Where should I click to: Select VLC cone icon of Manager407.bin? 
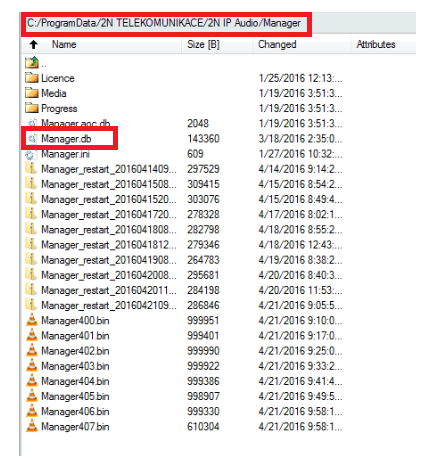pyautogui.click(x=32, y=426)
